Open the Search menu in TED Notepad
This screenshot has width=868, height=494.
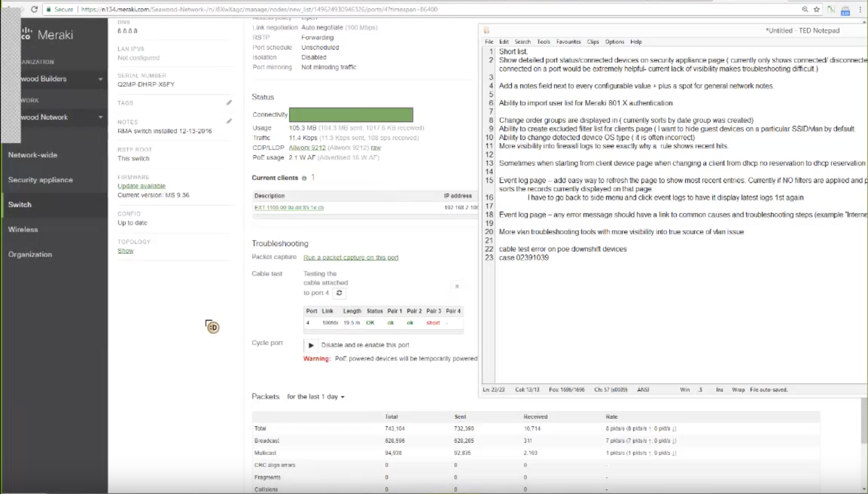click(522, 42)
